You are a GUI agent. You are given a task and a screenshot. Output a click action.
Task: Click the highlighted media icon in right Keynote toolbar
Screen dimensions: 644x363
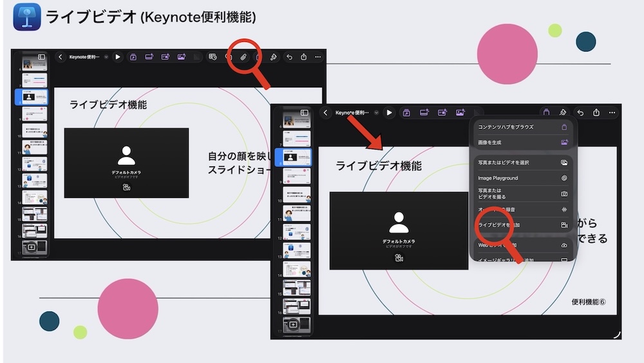click(x=546, y=112)
